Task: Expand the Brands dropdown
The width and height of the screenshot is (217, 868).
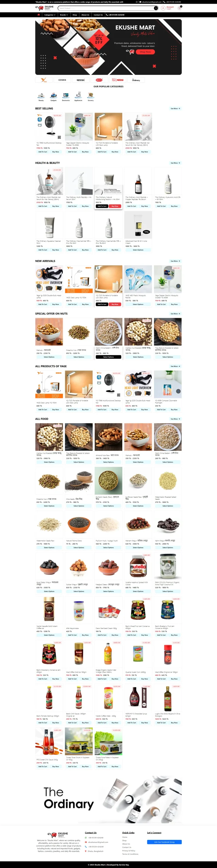Action: tap(64, 15)
